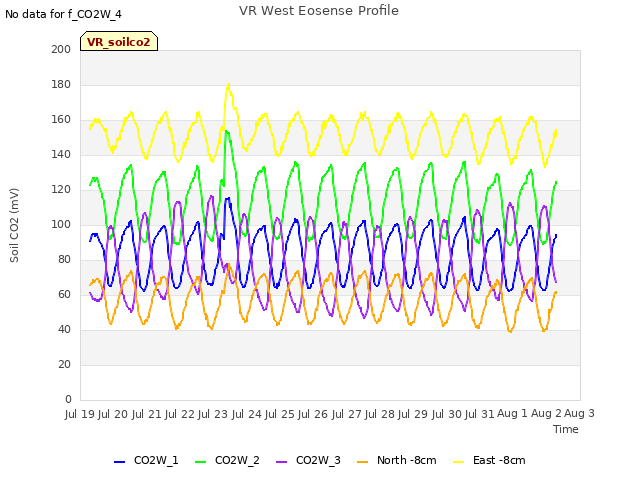
Task: Click the Jul 29 x-axis date label
Action: tap(413, 414)
